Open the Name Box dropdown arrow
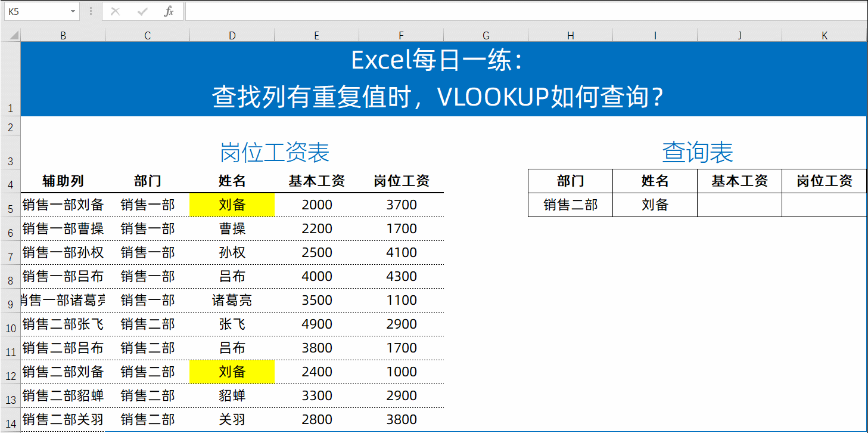 tap(73, 11)
